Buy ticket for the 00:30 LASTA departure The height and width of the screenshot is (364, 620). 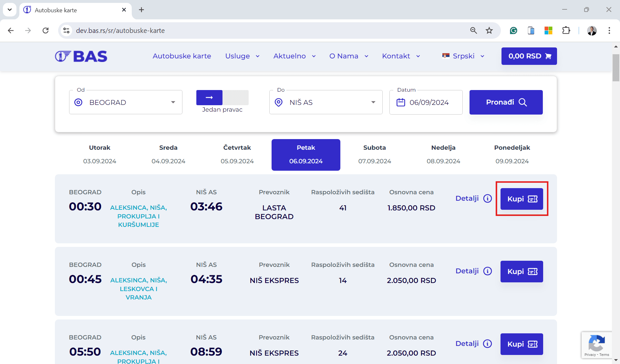click(522, 199)
